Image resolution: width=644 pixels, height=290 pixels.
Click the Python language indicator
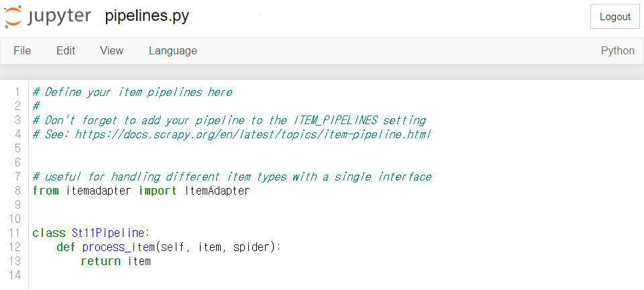(x=617, y=51)
